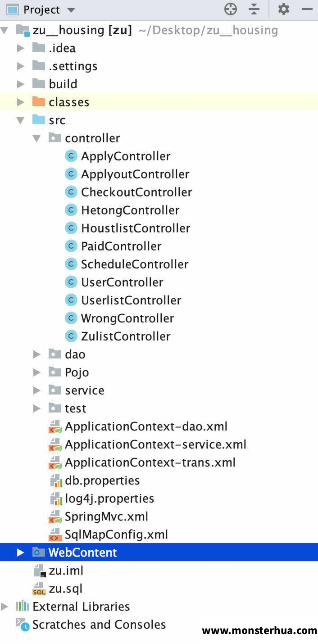Click the db.properties file icon

[x=55, y=480]
